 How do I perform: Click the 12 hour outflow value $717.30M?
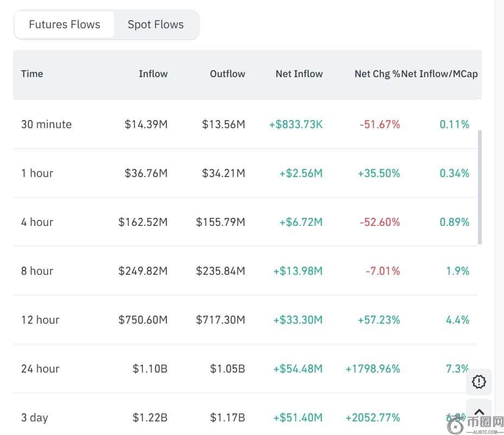point(220,320)
